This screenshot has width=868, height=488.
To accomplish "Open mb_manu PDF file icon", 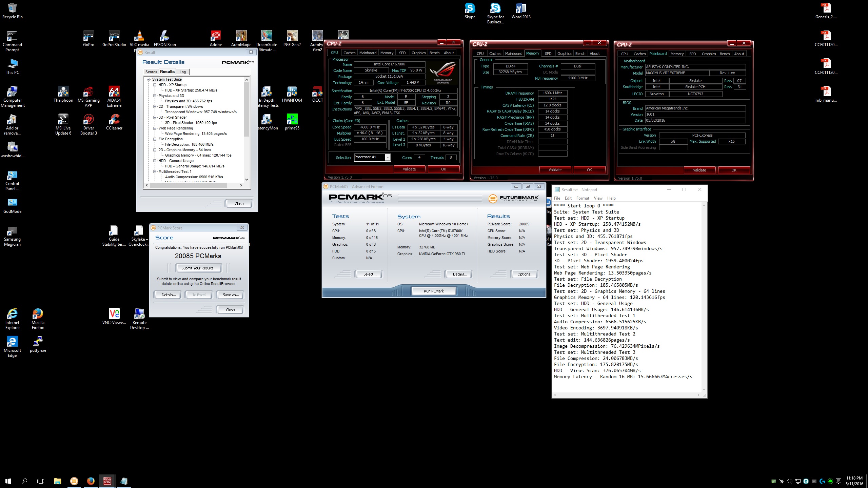I will pos(826,94).
